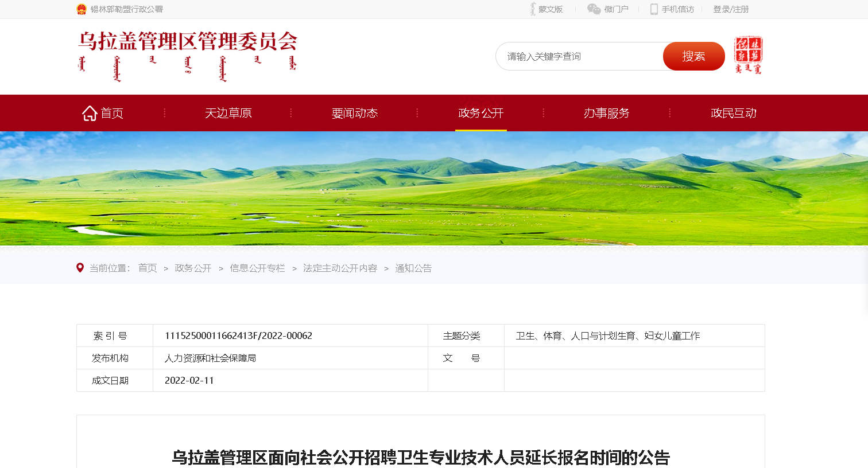
Task: Open 天边草原 navigation menu
Action: pos(228,113)
